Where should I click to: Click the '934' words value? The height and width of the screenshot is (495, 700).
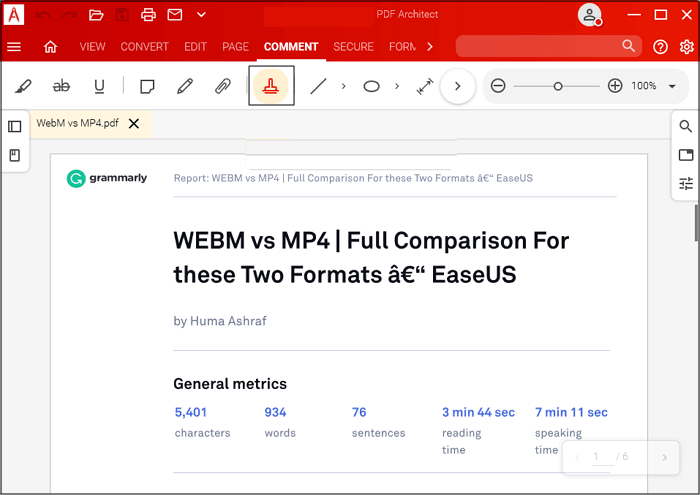coord(275,412)
